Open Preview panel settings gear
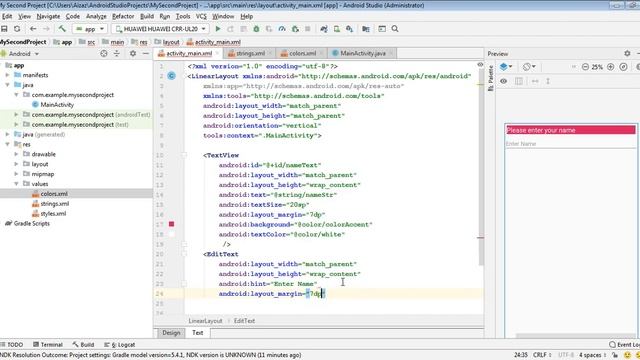Viewport: 640px width, 360px height. pos(627,53)
